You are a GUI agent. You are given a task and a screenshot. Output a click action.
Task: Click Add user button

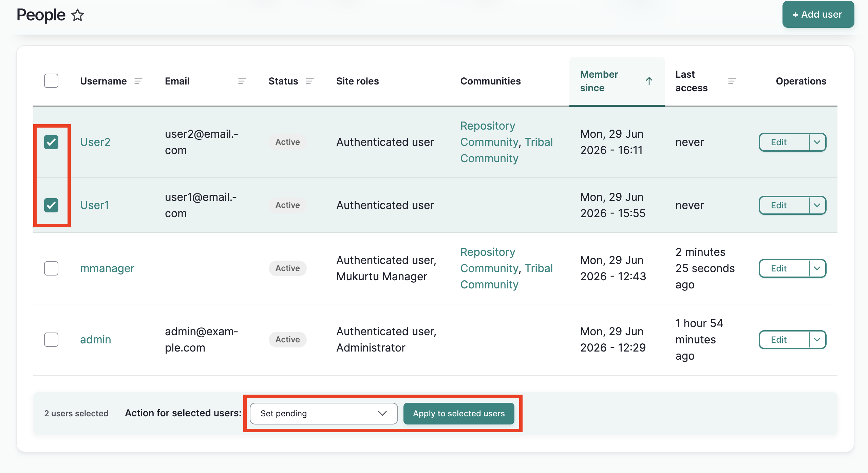coord(818,14)
